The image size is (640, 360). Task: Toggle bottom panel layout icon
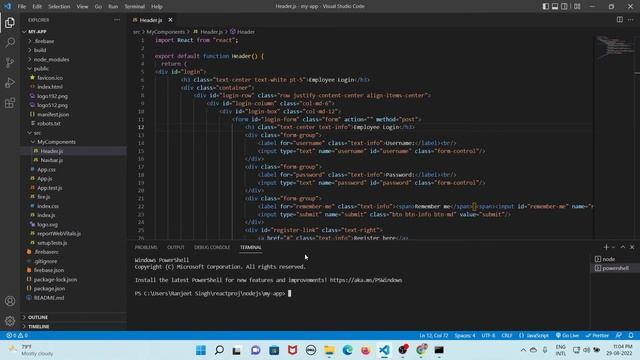[555, 6]
